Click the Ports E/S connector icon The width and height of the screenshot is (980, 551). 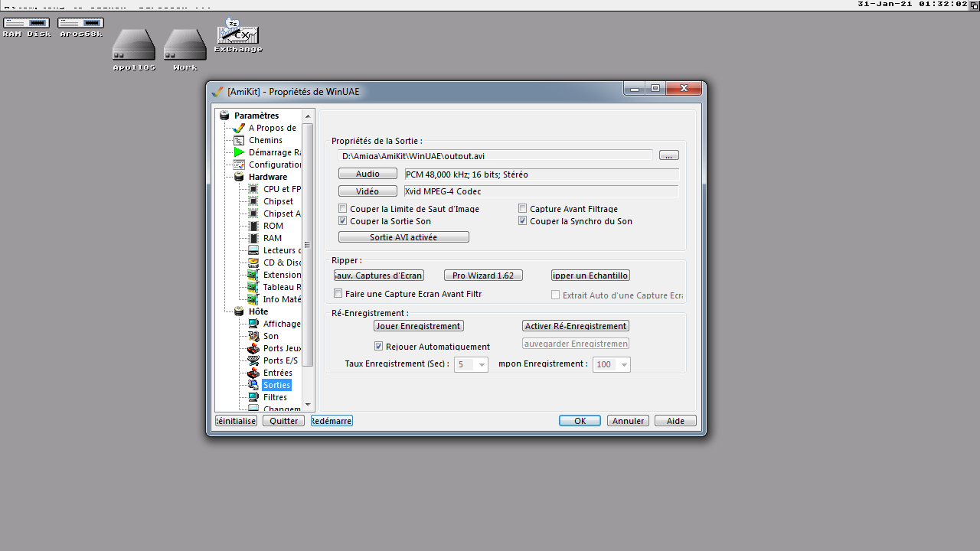[253, 360]
